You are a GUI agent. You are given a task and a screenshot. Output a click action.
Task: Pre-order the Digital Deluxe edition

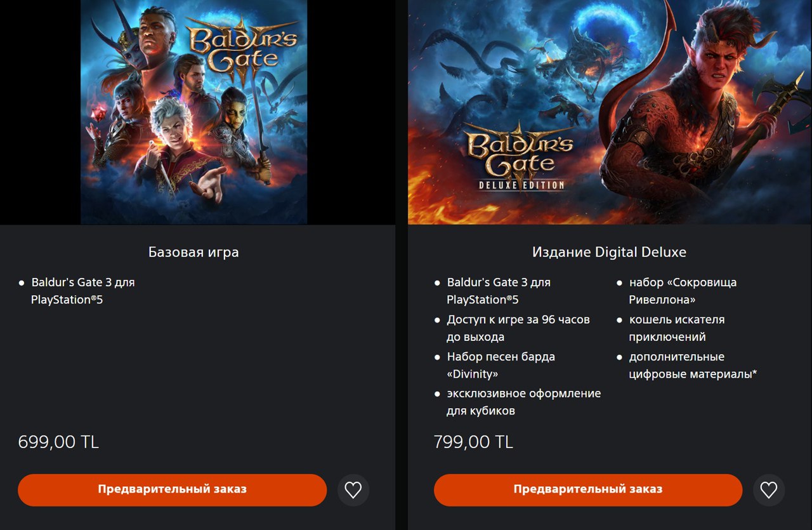pos(588,490)
